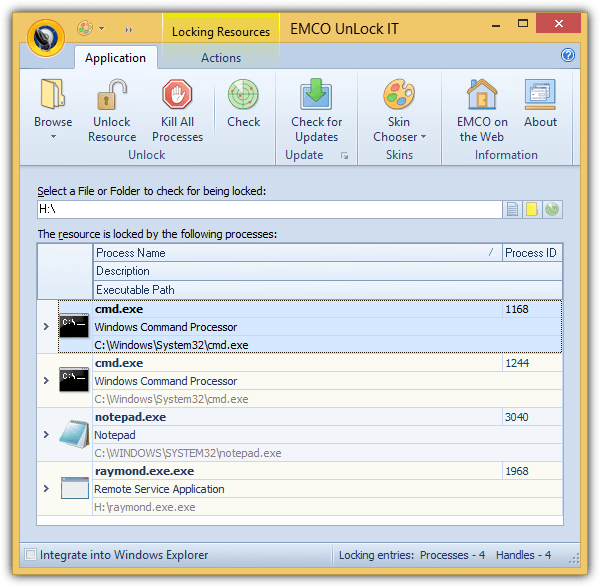Expand raymond.exe.exe process row

(46, 488)
